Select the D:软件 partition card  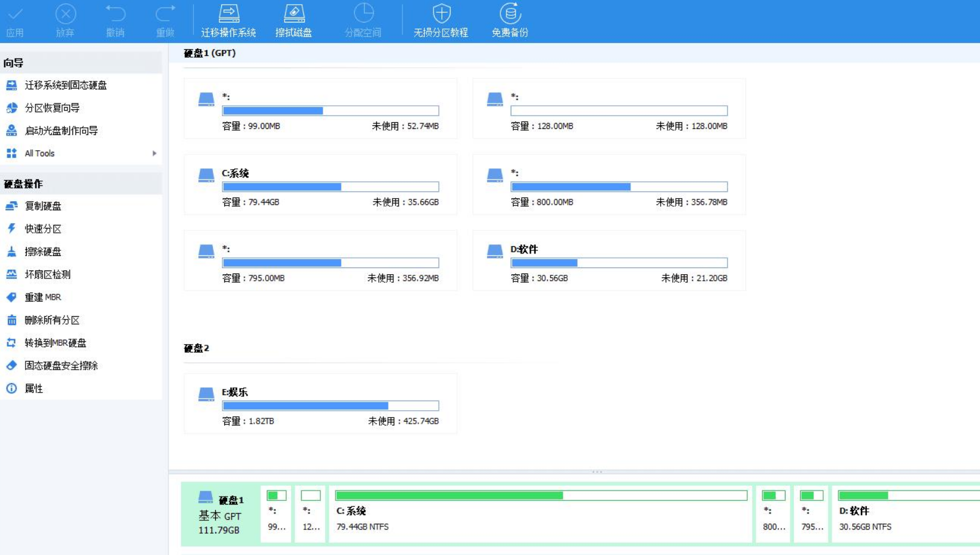click(608, 260)
